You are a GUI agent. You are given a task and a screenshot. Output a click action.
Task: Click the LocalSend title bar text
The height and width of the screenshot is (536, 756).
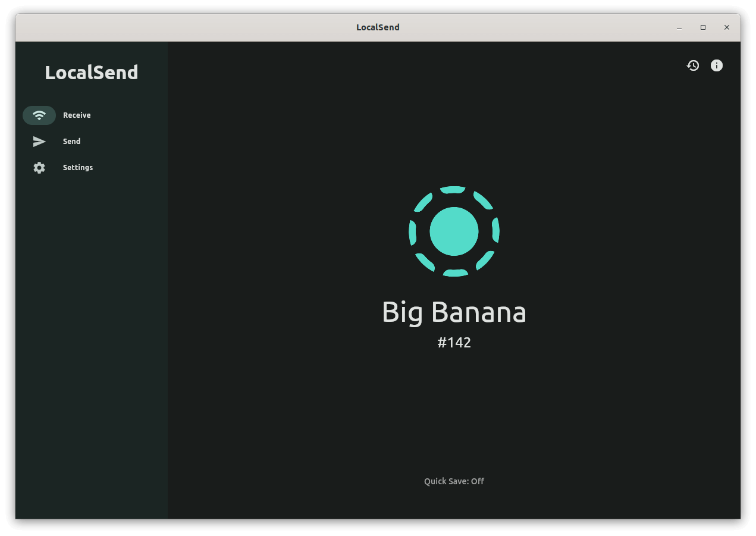(x=378, y=27)
